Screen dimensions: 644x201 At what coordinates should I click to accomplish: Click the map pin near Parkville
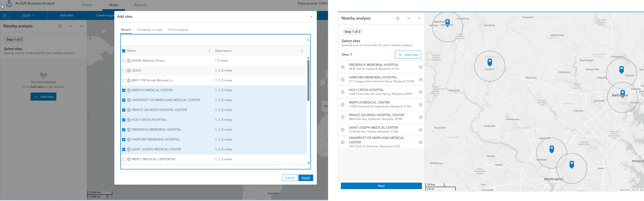click(x=622, y=70)
